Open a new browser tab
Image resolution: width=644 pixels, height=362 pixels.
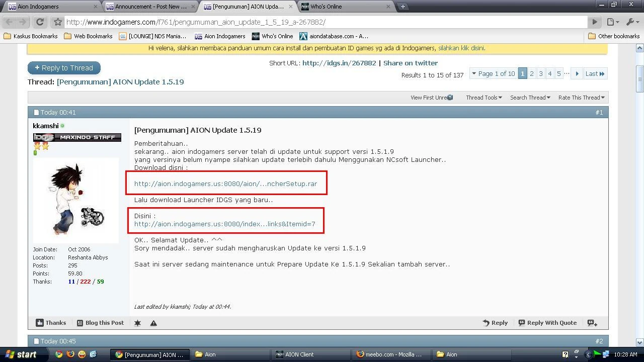pyautogui.click(x=403, y=7)
